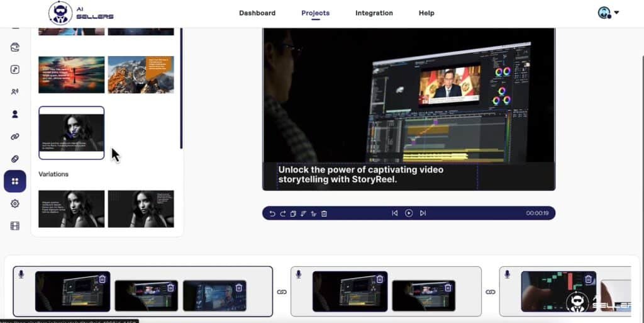
Task: Skip to the next slide
Action: tap(423, 213)
